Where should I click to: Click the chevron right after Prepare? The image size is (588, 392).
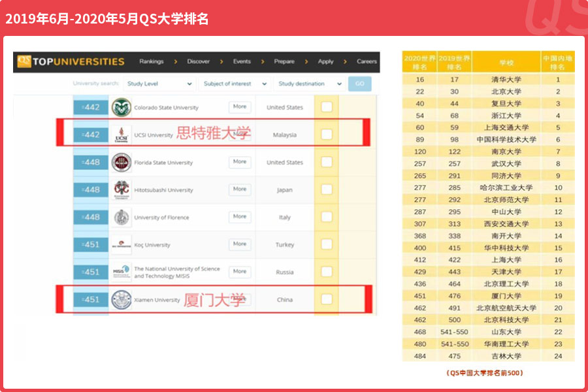[x=306, y=61]
